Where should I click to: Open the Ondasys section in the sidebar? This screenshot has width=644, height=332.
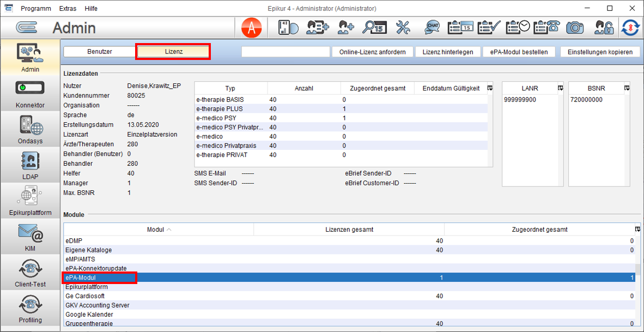(x=29, y=129)
